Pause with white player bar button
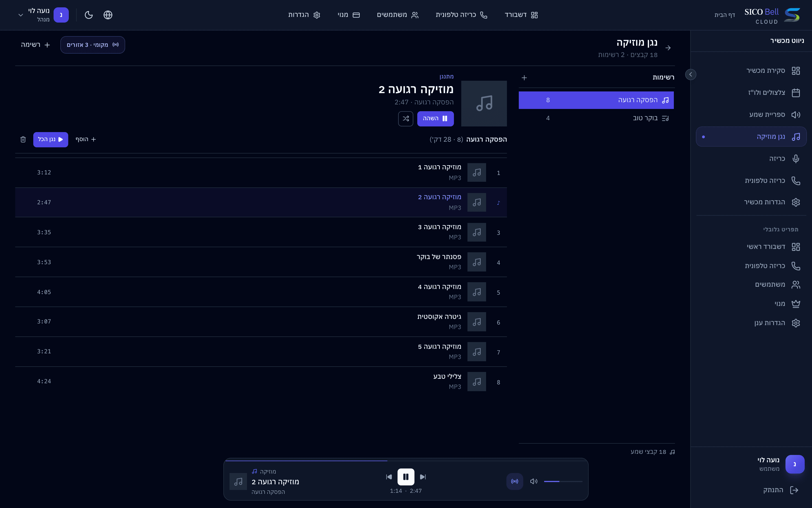The width and height of the screenshot is (812, 508). click(406, 477)
